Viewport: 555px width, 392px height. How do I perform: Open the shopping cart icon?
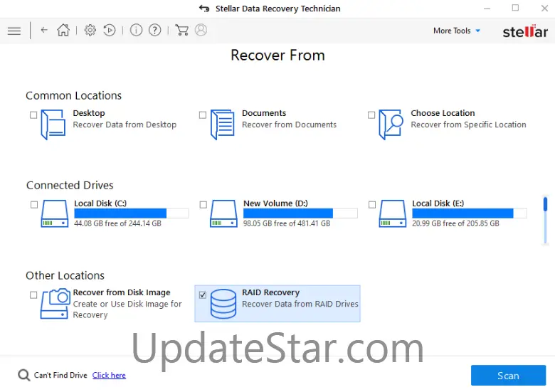(181, 31)
